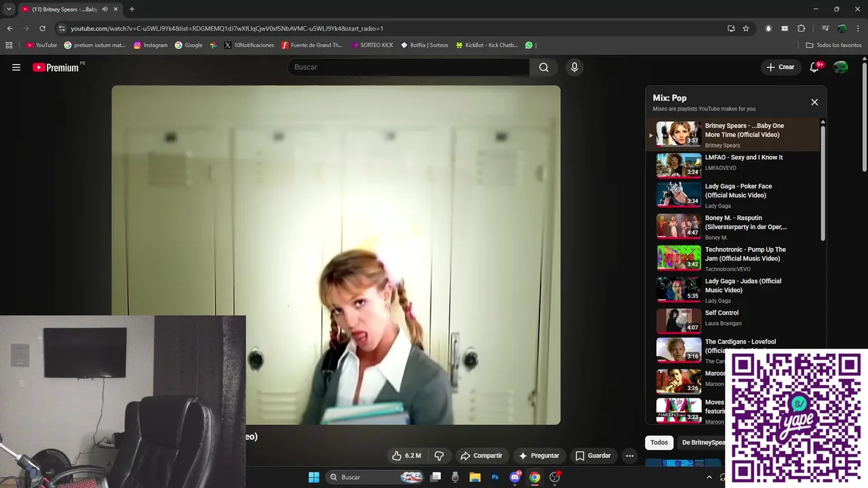This screenshot has height=488, width=868.
Task: Reload the page
Action: pyautogui.click(x=42, y=28)
